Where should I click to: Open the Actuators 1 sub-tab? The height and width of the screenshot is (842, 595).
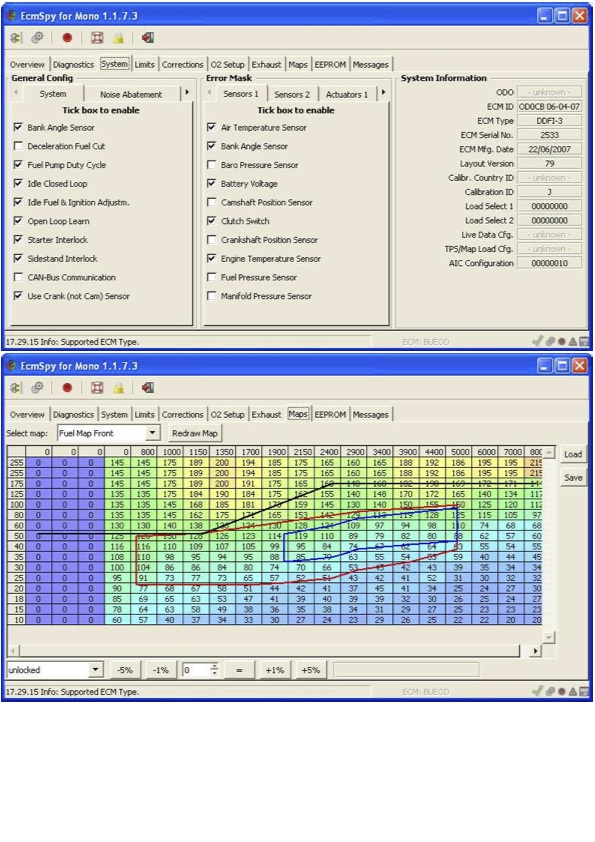point(347,94)
